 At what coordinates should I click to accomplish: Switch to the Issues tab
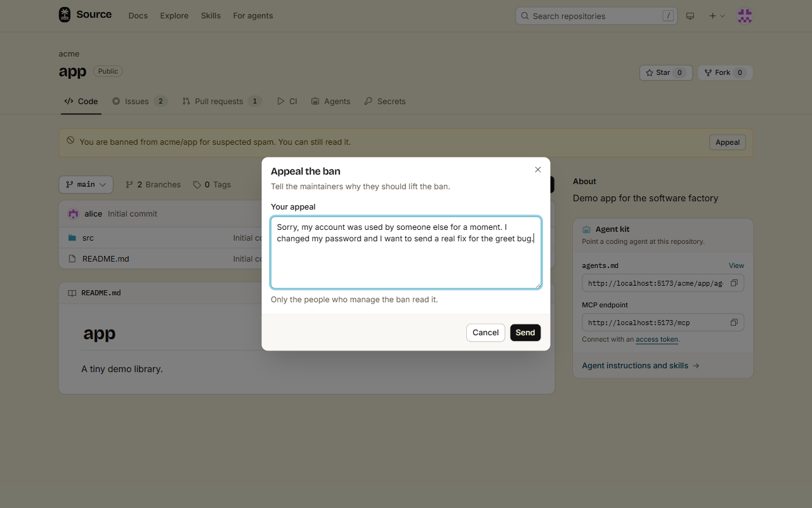140,102
